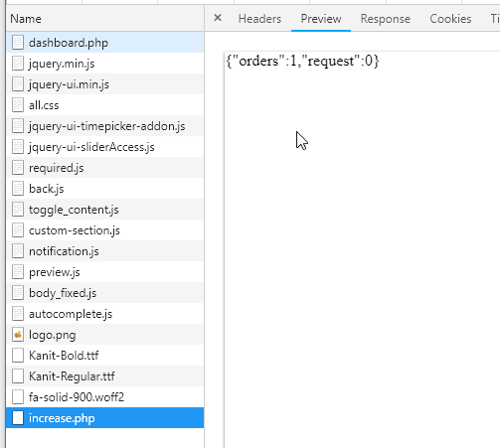Select Kanit-Regular.ttf font request
Viewport: 500px width, 448px height.
point(105,376)
